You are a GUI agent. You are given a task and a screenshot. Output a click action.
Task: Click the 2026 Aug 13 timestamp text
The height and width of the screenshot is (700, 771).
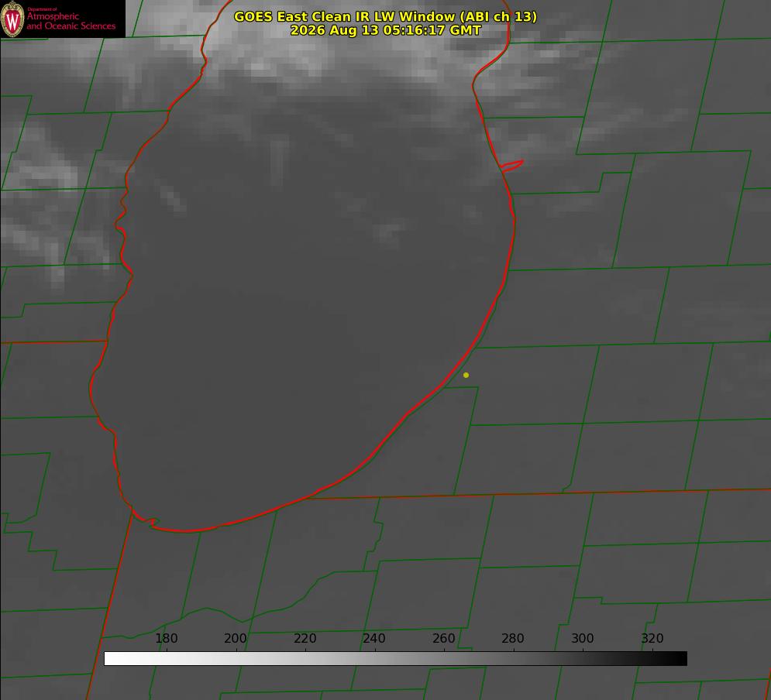point(385,30)
